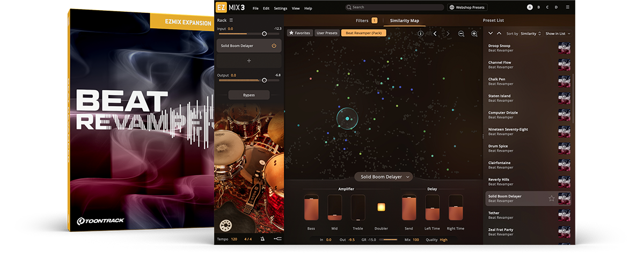The image size is (644, 262).
Task: Select the Clairfontaine preset
Action: tap(528, 165)
